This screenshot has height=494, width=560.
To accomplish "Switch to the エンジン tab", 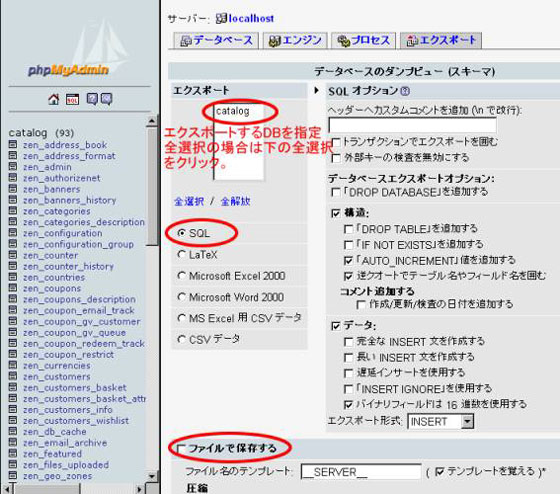I will [x=295, y=40].
